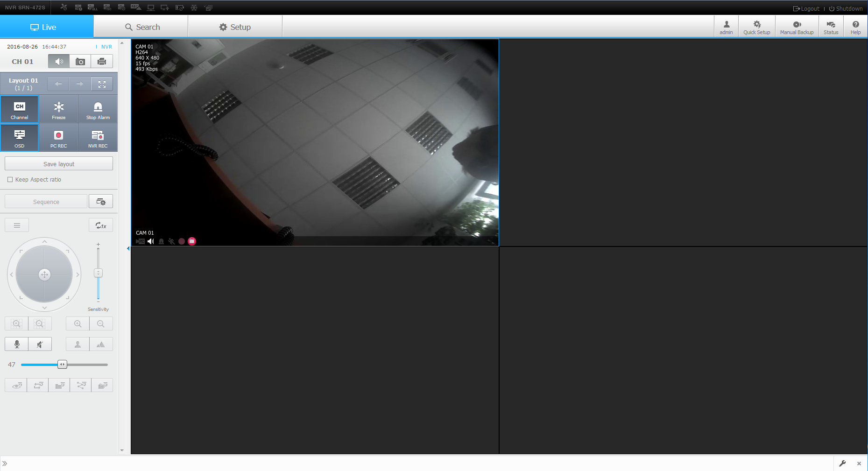
Task: Zoom in the camera lens
Action: [78, 323]
